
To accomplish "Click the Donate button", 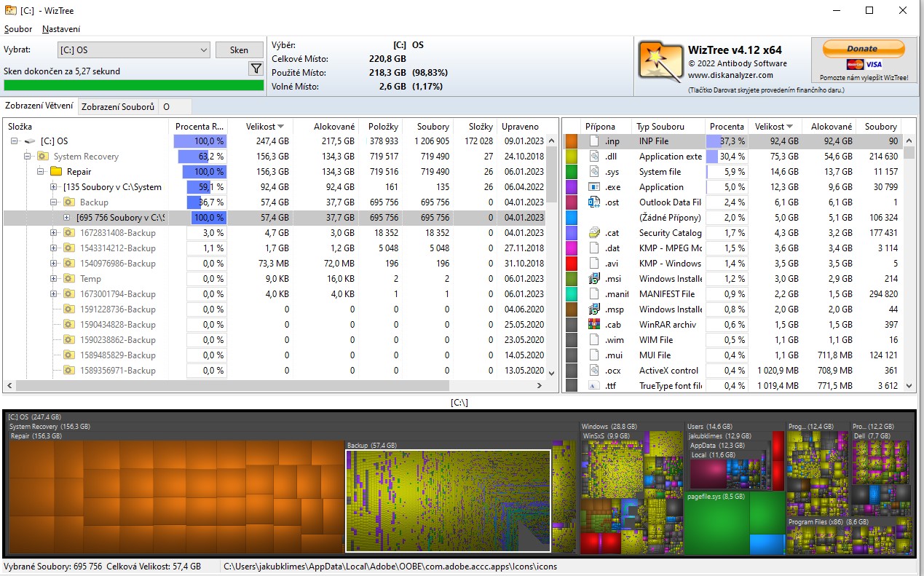I will 864,48.
